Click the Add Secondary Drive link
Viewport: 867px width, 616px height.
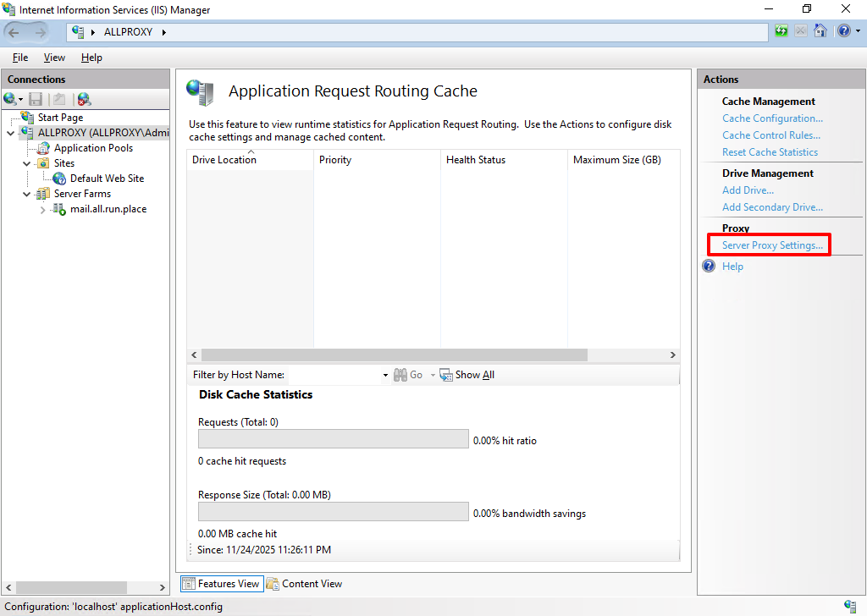coord(772,207)
